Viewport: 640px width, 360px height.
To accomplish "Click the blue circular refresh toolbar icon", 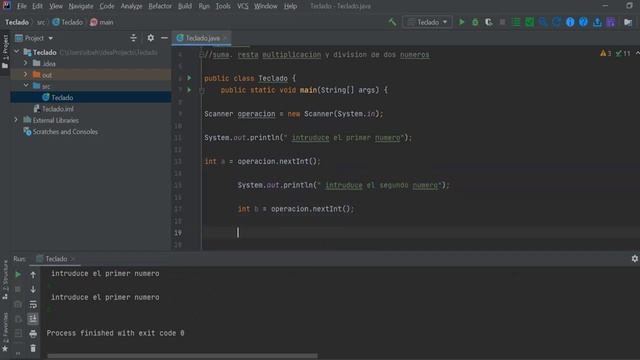I will (557, 22).
